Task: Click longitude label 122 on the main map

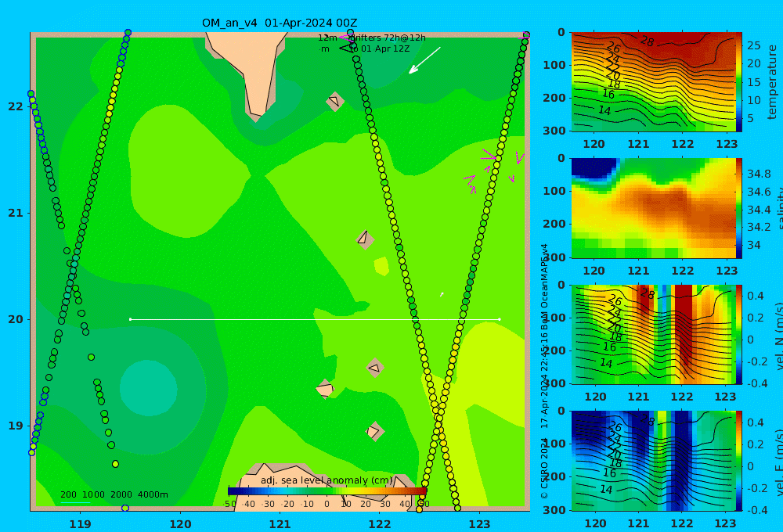Action: (380, 524)
